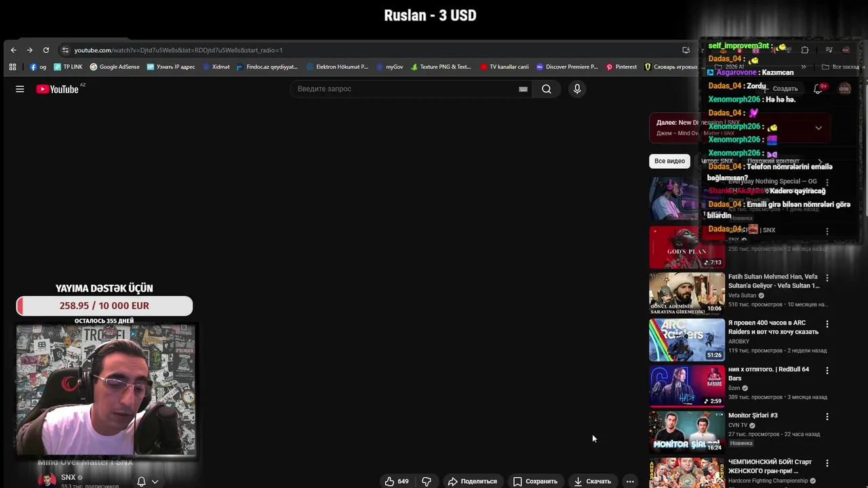Start voice search with microphone
Image resolution: width=868 pixels, height=488 pixels.
coord(577,89)
